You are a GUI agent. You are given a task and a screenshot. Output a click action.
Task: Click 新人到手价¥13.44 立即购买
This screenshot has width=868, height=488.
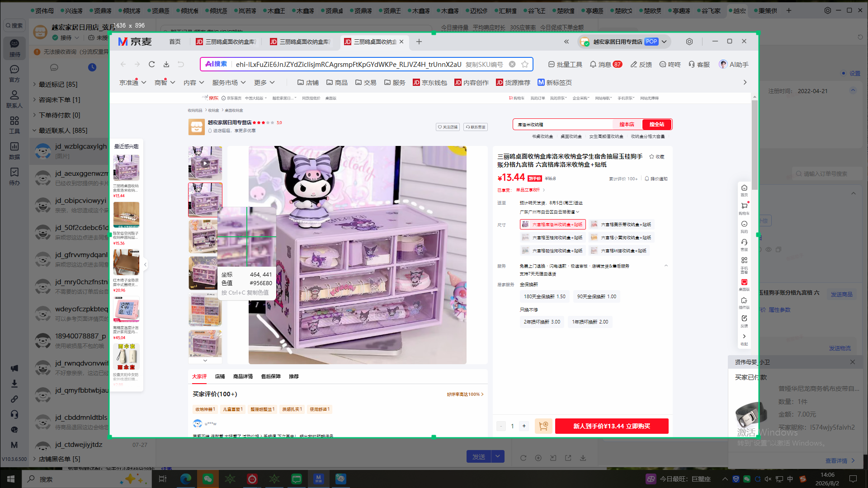[612, 426]
